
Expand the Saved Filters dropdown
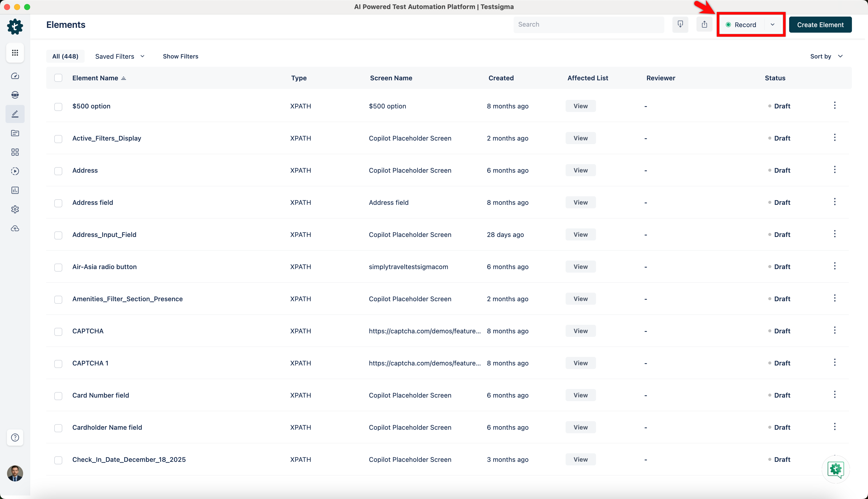pos(120,56)
